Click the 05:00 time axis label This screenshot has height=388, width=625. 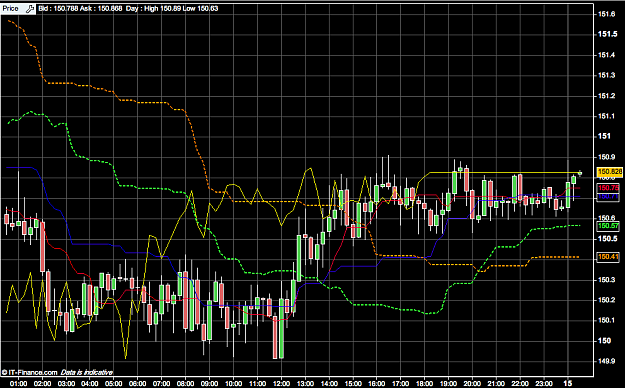(114, 384)
